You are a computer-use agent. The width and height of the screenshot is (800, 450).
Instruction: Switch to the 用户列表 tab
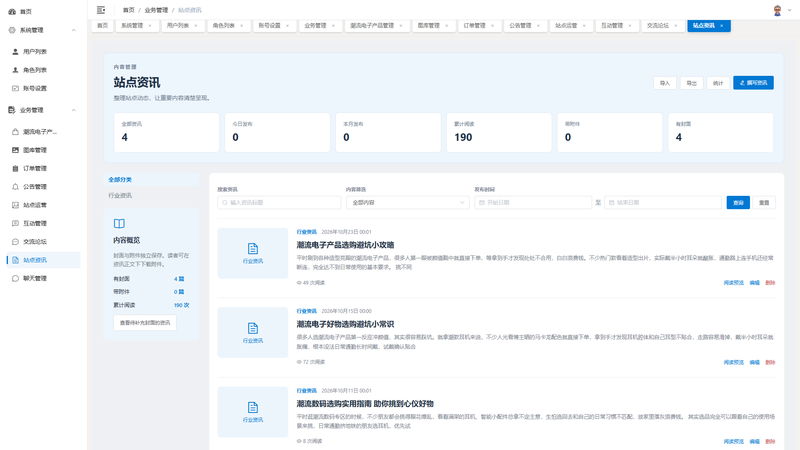tap(178, 26)
